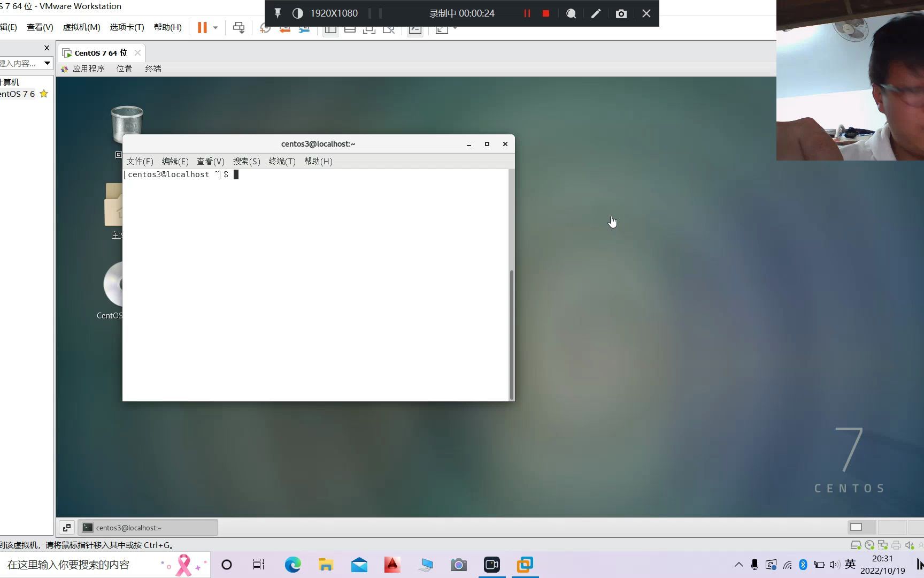Open the recorder pencil annotation tool
The height and width of the screenshot is (578, 924).
tap(596, 13)
